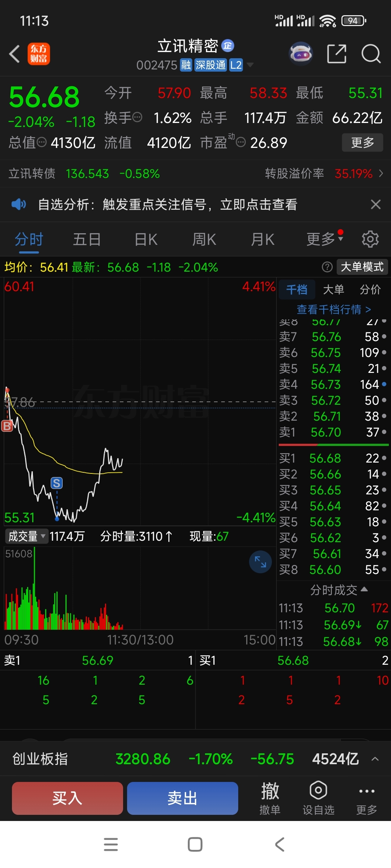The width and height of the screenshot is (391, 868).
Task: Tap the 11:13 trade of 172 lots
Action: point(333,608)
